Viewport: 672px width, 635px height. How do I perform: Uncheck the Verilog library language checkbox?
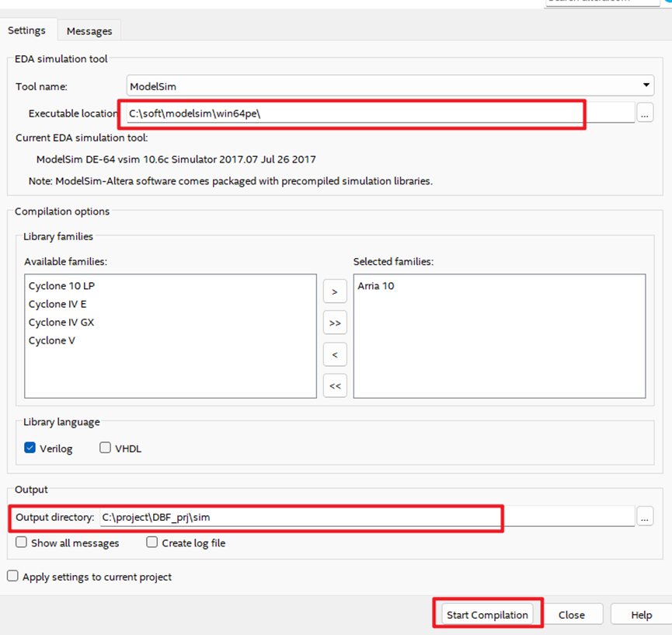[30, 448]
